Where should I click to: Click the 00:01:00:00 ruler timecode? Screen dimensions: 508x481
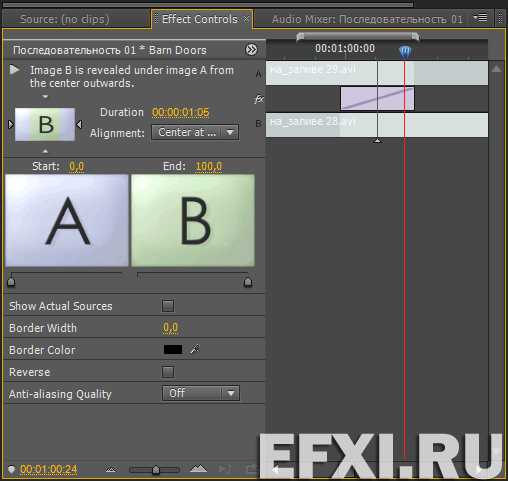coord(345,48)
